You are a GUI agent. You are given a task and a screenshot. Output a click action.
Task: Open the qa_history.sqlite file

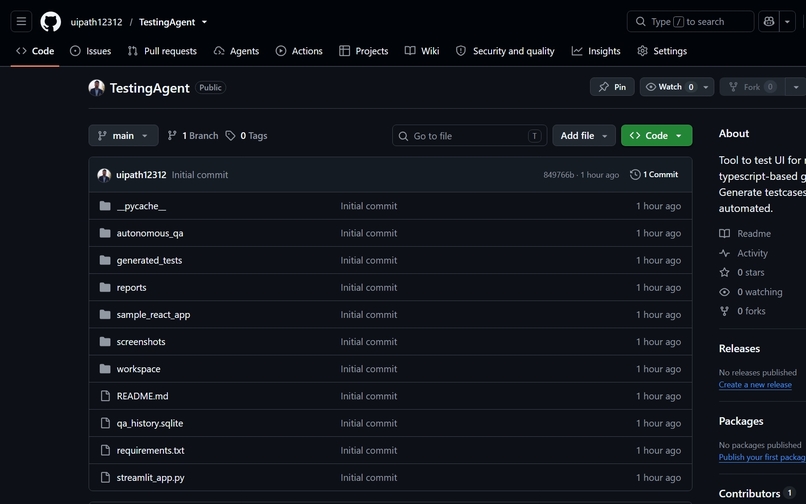(x=150, y=423)
